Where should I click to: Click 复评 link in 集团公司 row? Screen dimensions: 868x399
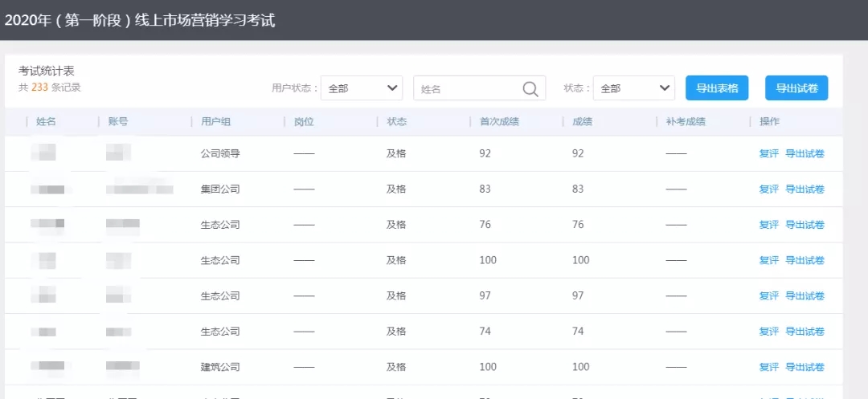[x=769, y=189]
